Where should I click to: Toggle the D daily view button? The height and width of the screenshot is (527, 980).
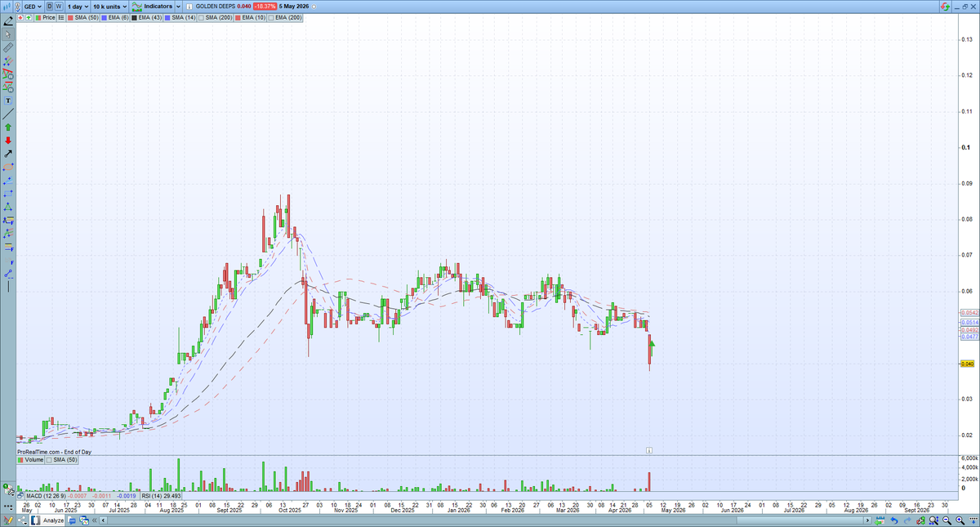[x=50, y=6]
